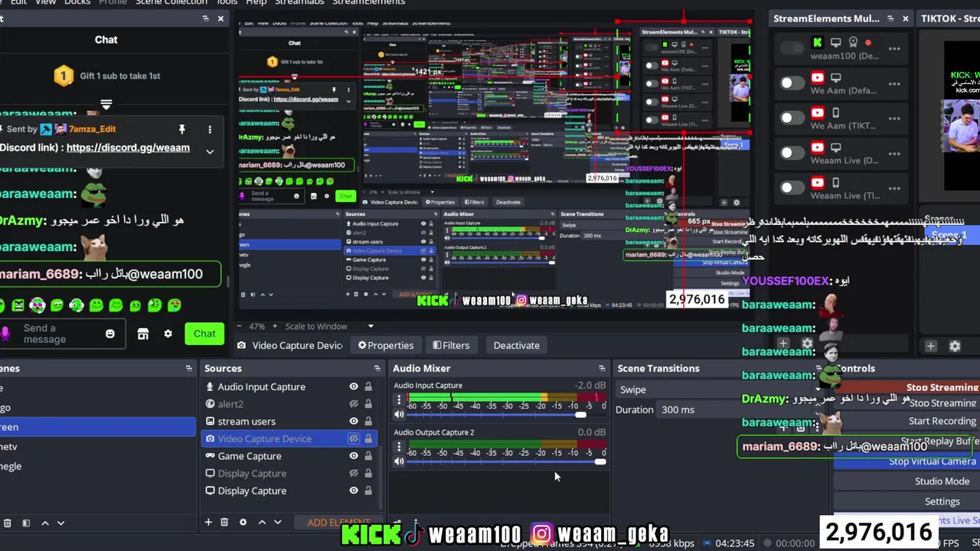The width and height of the screenshot is (980, 551).
Task: Pop out the StreamElements Multistream dock
Action: (x=890, y=18)
